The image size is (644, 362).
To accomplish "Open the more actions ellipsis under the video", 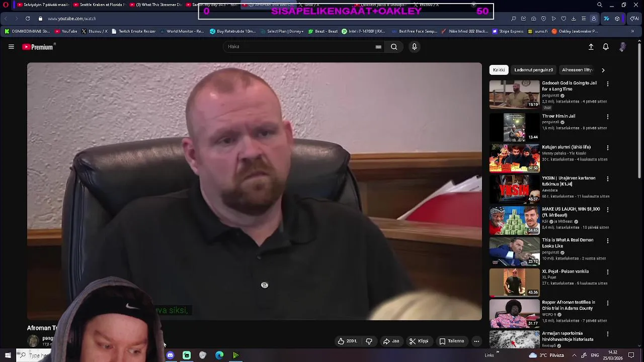I will tap(476, 341).
